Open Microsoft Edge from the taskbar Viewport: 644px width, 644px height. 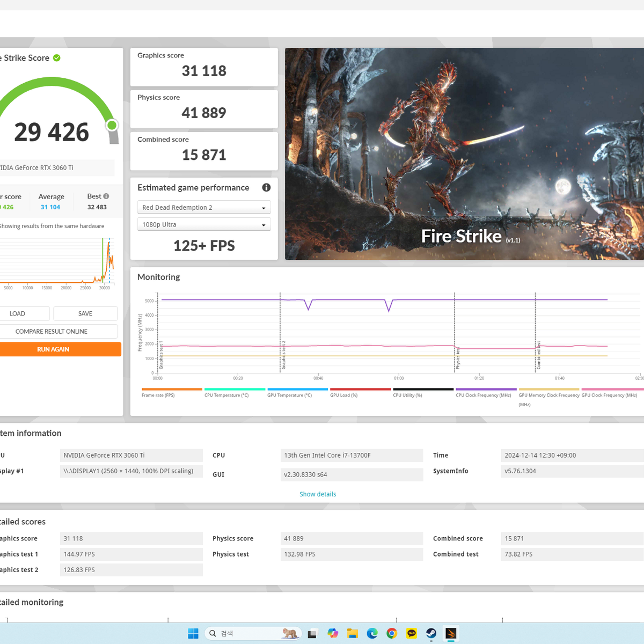pyautogui.click(x=372, y=633)
